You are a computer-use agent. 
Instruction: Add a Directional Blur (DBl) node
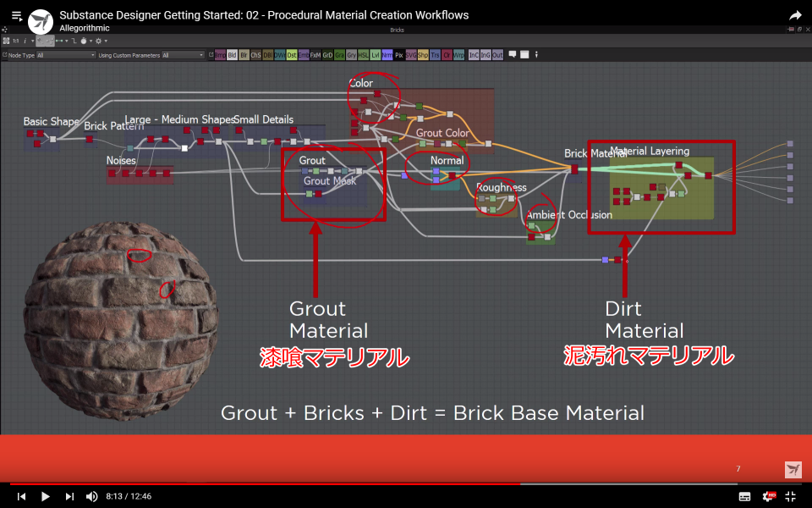[x=268, y=55]
